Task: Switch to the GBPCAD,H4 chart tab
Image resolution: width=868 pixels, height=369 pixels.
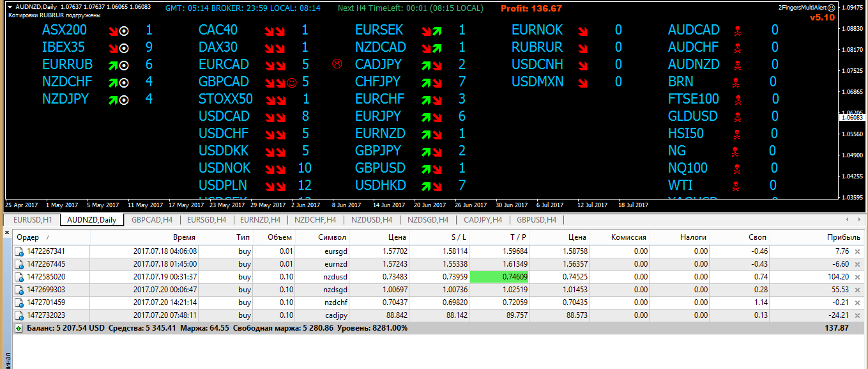Action: pyautogui.click(x=152, y=220)
